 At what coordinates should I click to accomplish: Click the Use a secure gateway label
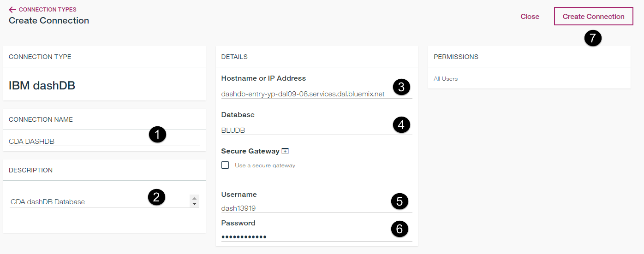[265, 165]
